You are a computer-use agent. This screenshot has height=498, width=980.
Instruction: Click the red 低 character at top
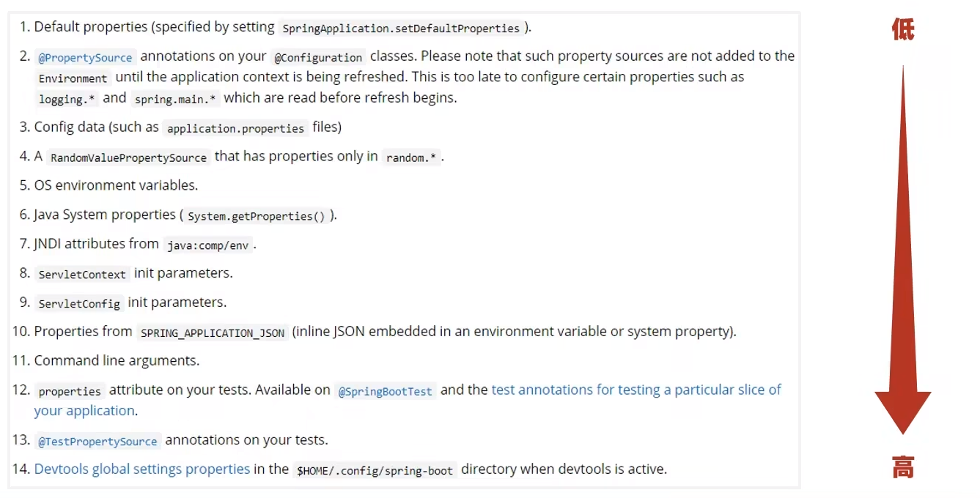903,29
